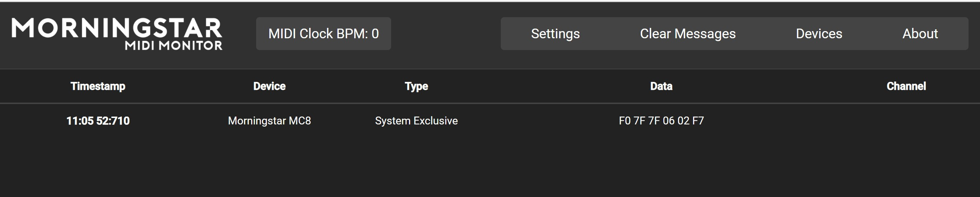Click the Morningstar MC8 device cell
The height and width of the screenshot is (197, 980).
point(269,121)
